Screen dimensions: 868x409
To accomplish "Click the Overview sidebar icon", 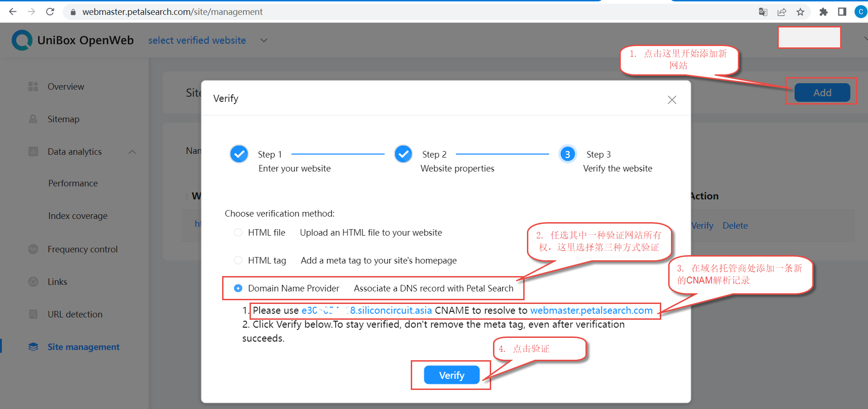I will coord(33,86).
